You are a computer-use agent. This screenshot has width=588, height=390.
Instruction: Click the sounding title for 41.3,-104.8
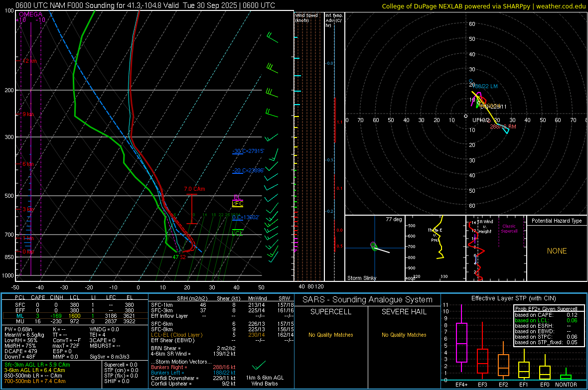pos(145,5)
